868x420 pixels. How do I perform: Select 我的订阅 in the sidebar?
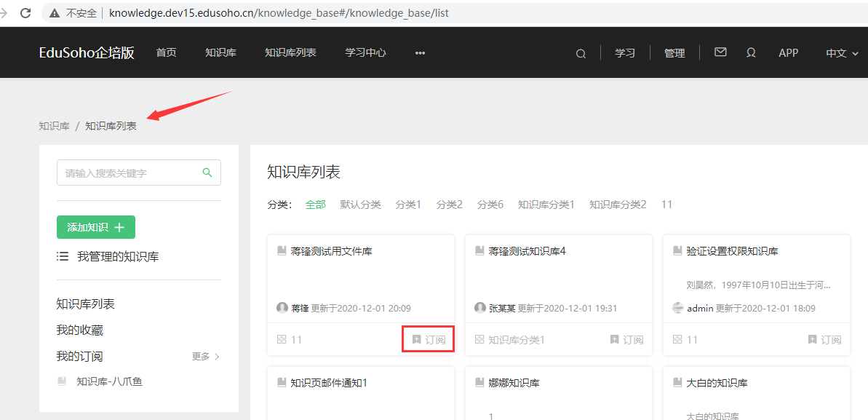click(80, 356)
